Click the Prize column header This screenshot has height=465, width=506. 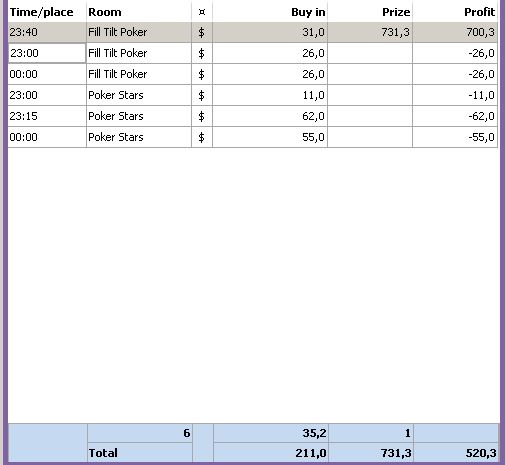click(370, 12)
